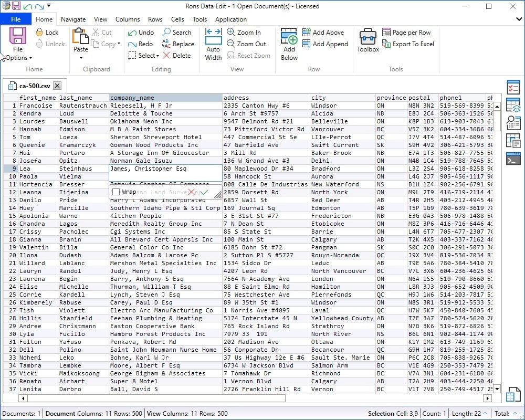Open the cell text viewer icon in sidebar
The image size is (525, 420).
[x=513, y=140]
